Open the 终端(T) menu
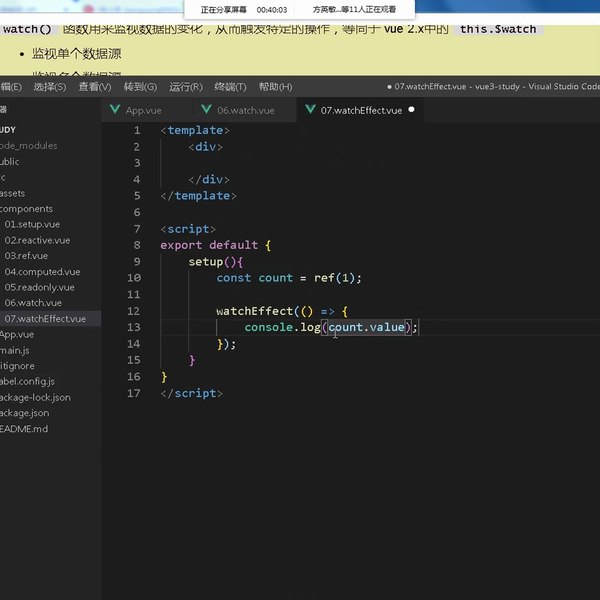Viewport: 600px width, 600px height. click(x=231, y=87)
